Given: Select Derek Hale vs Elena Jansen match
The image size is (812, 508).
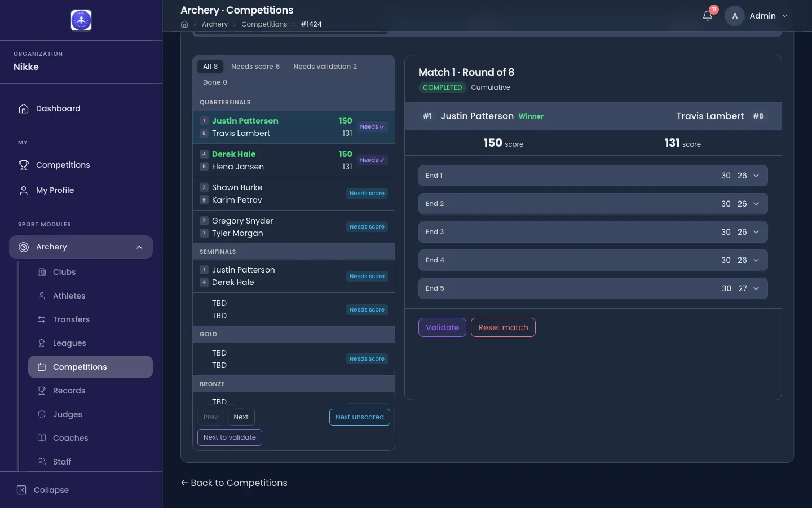Looking at the screenshot, I should (294, 160).
